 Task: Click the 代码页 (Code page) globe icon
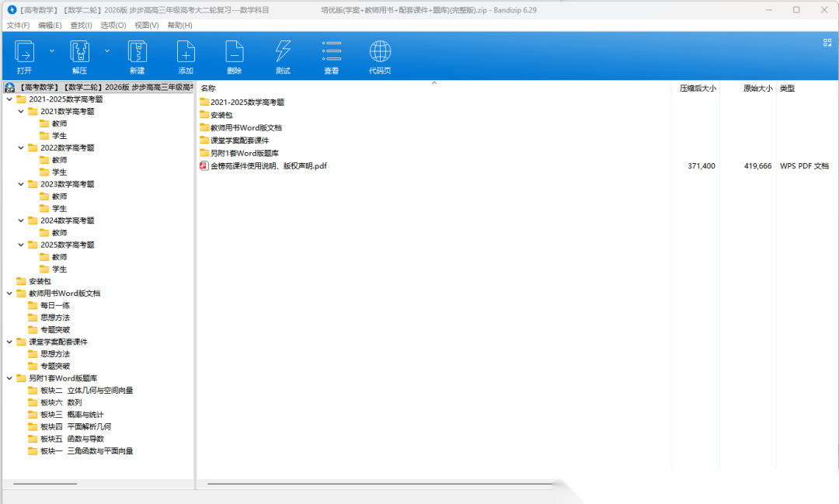pyautogui.click(x=380, y=52)
